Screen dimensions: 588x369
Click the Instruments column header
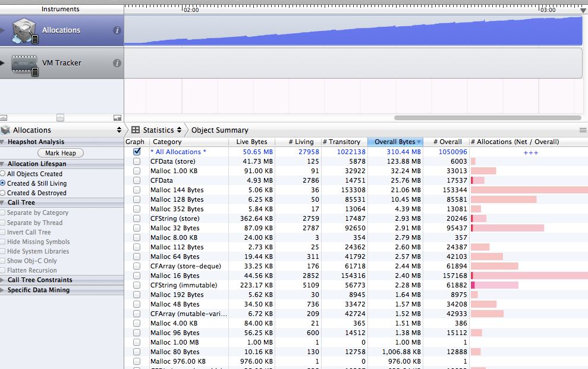[x=62, y=9]
